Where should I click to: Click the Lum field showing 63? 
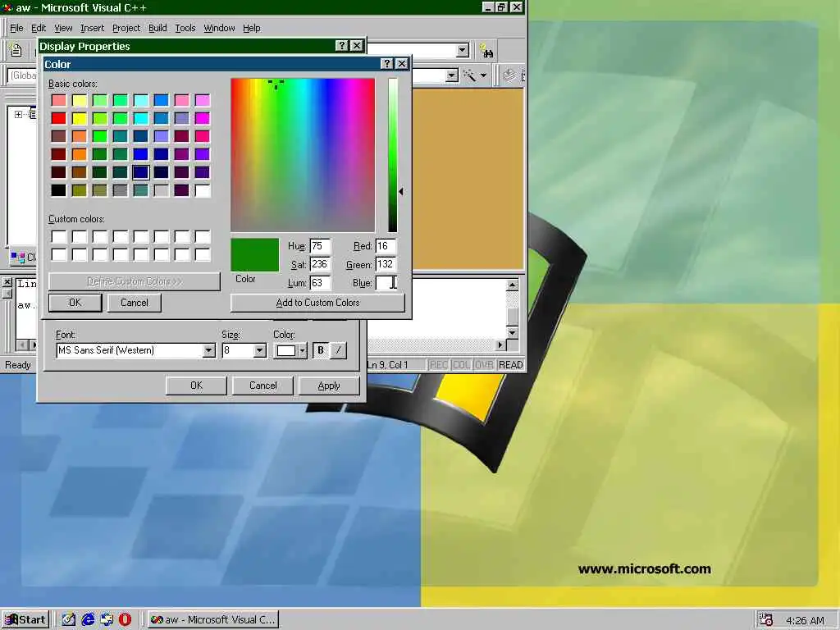[320, 282]
